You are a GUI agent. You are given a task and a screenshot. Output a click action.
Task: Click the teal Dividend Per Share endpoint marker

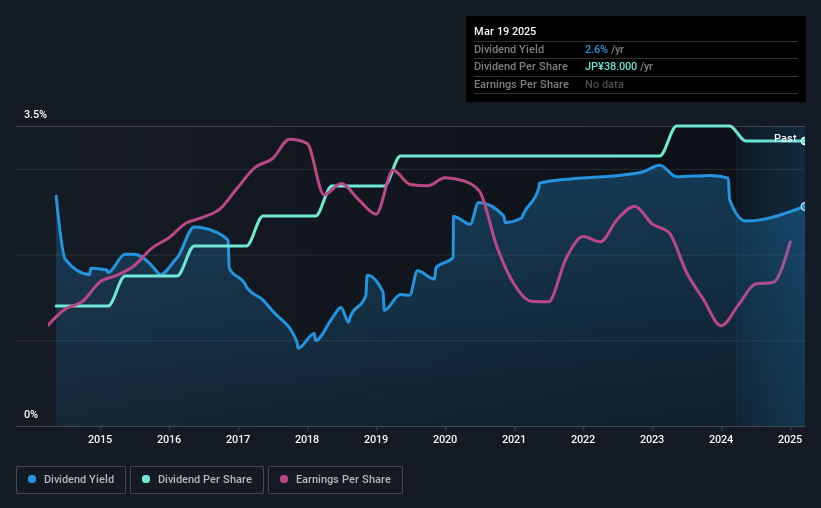tap(803, 141)
